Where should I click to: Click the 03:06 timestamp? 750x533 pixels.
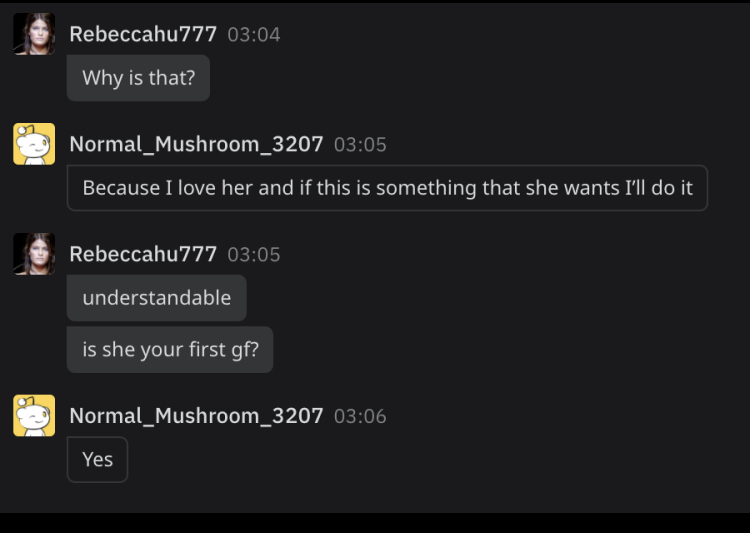(360, 417)
